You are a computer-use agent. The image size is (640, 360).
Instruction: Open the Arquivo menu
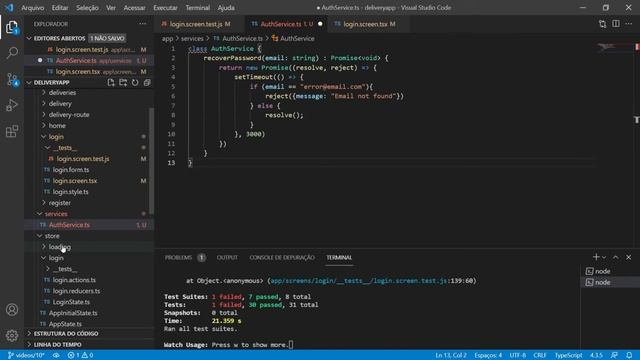tap(33, 7)
